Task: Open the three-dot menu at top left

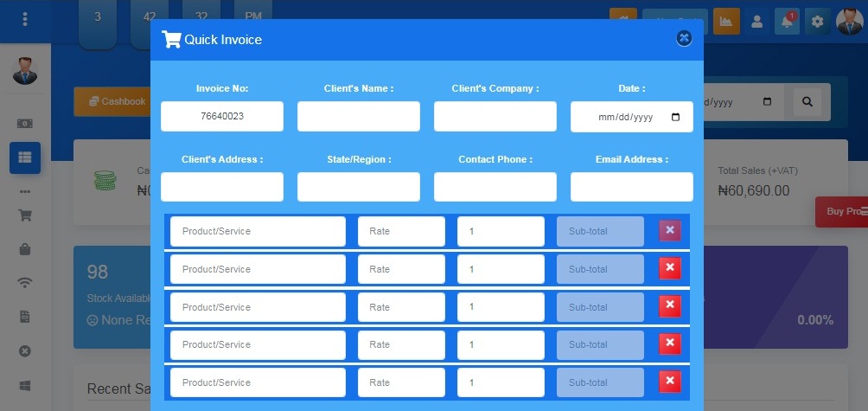Action: pos(24,19)
